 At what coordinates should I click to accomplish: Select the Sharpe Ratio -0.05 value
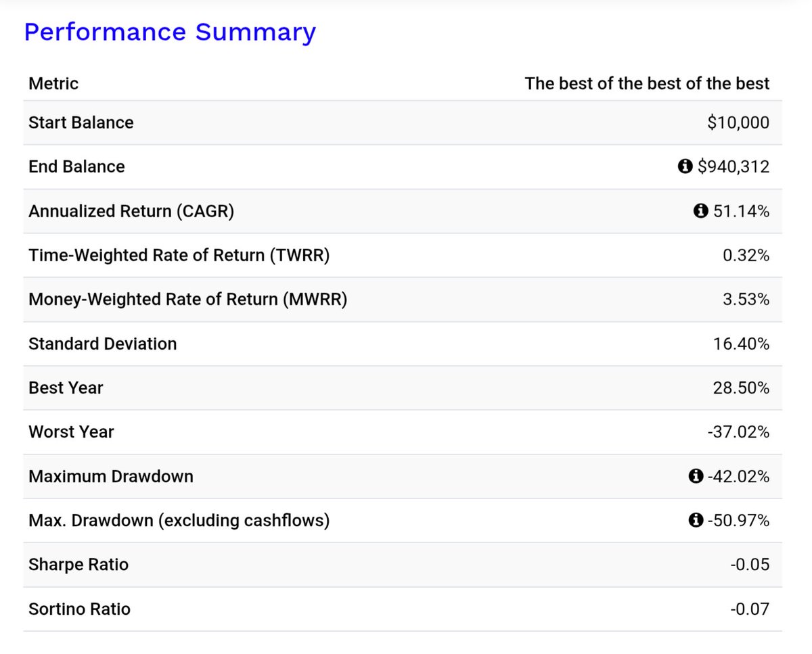point(750,564)
